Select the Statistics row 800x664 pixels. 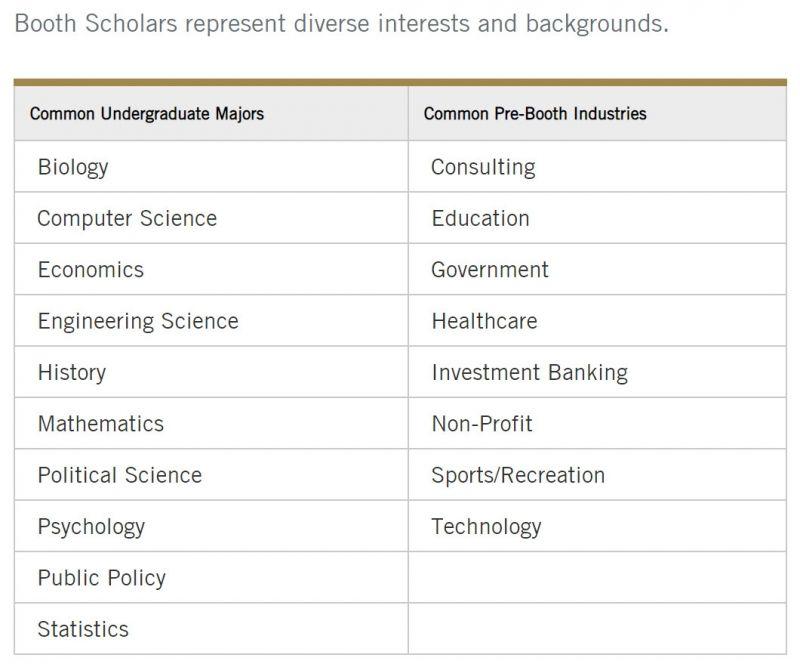click(x=83, y=629)
